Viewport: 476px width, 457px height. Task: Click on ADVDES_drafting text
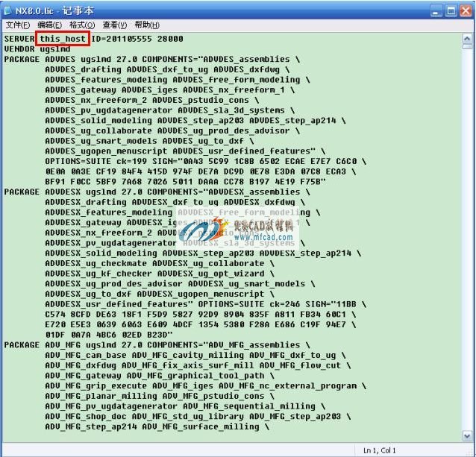click(83, 69)
